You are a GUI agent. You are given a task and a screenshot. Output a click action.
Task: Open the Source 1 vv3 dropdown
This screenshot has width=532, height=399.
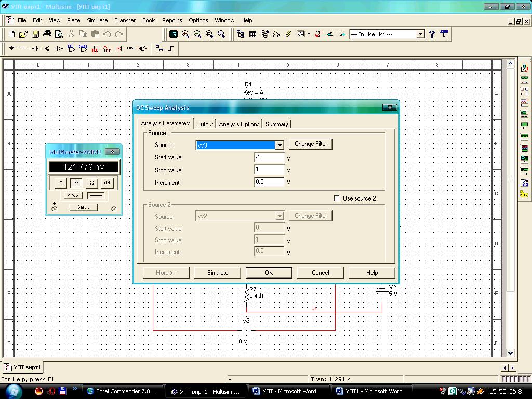(279, 145)
